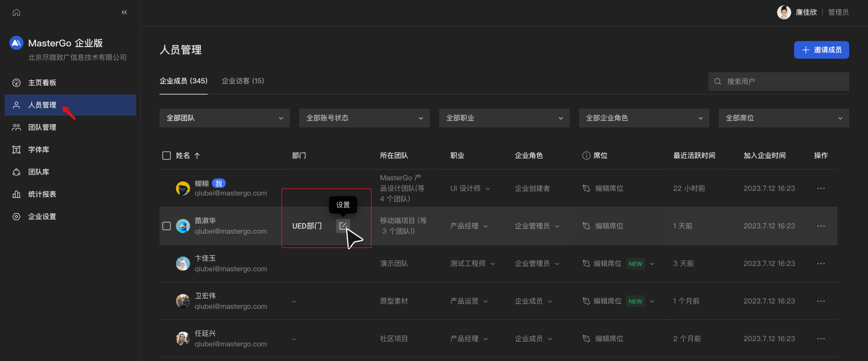Change 任延兴's role 企业成员 dropdown
The image size is (868, 361).
(x=533, y=338)
